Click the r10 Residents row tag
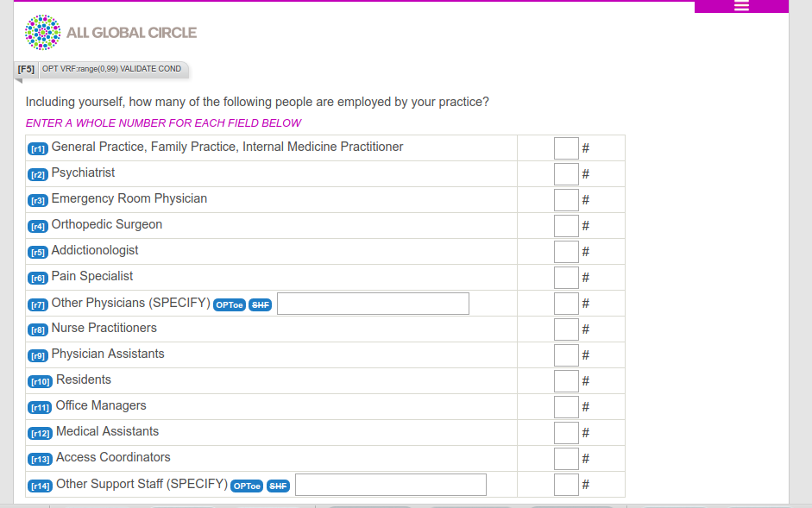The width and height of the screenshot is (812, 508). [40, 382]
